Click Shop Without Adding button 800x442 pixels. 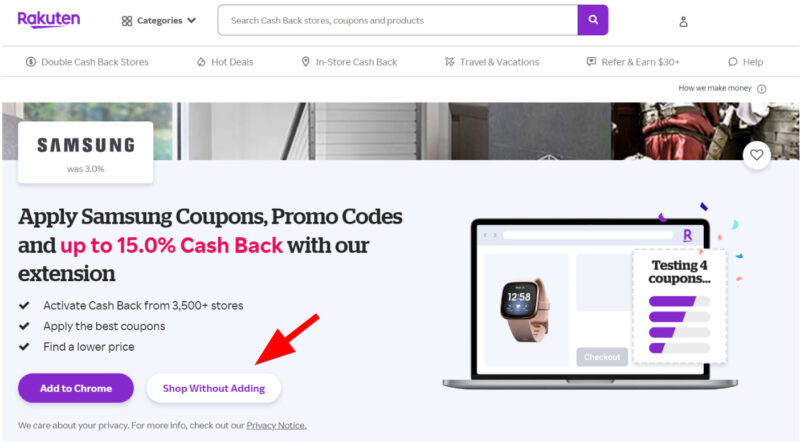coord(214,388)
